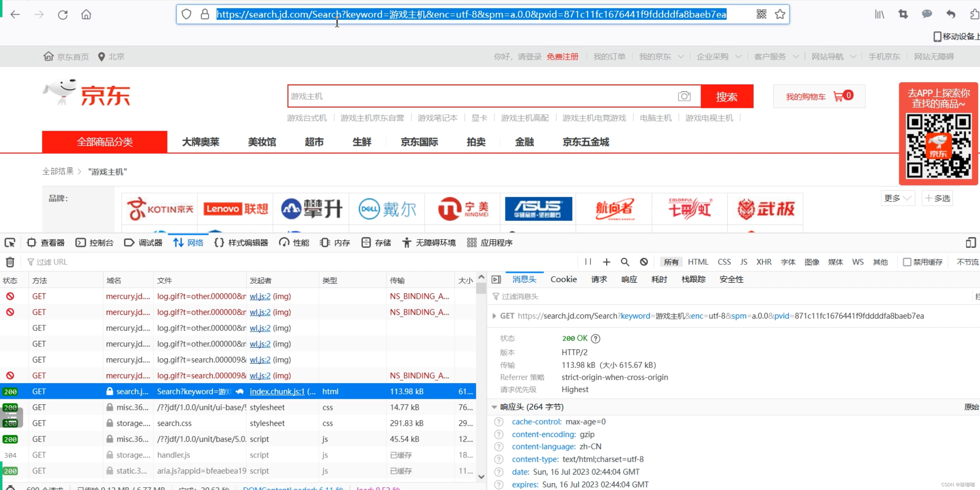Bookmark this page with the star icon

pos(780,14)
